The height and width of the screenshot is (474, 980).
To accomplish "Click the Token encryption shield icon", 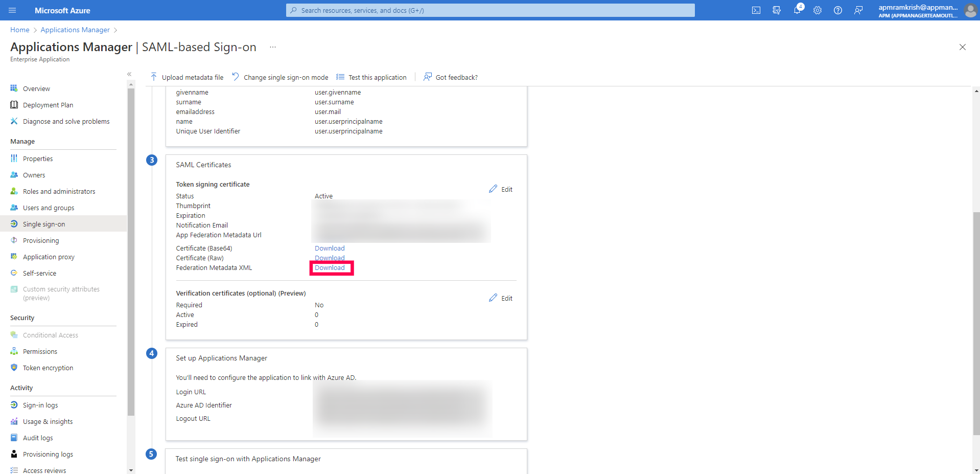I will [14, 368].
